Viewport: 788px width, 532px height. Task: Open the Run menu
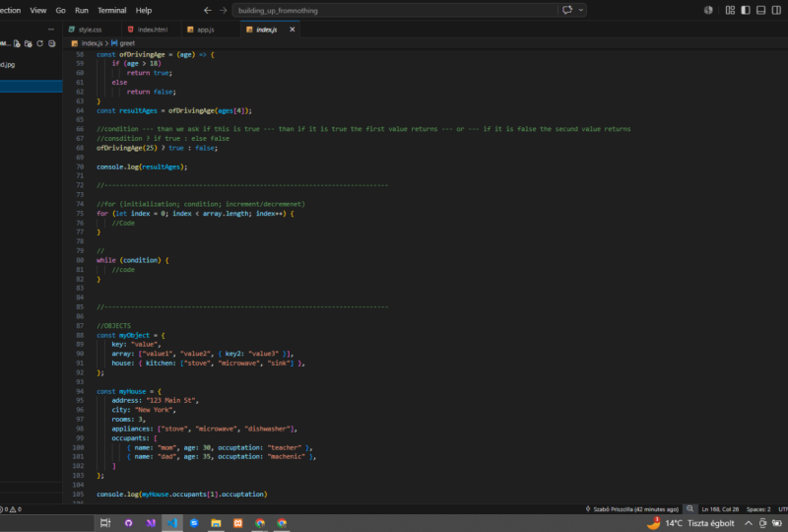click(82, 10)
